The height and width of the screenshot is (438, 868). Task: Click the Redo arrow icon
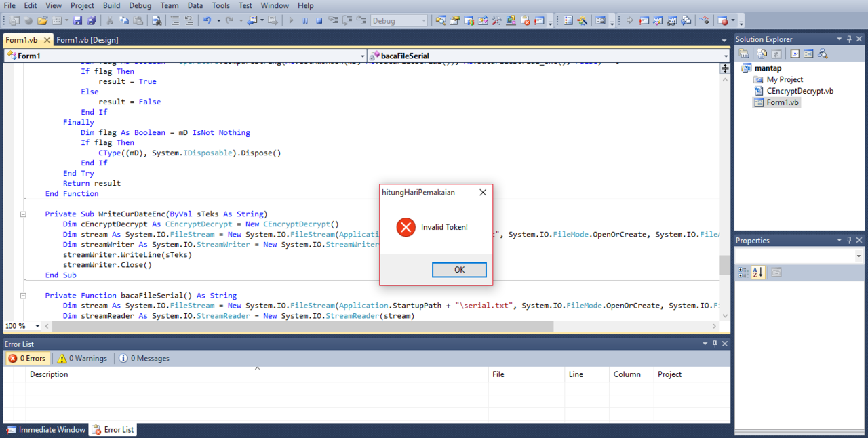pyautogui.click(x=229, y=21)
